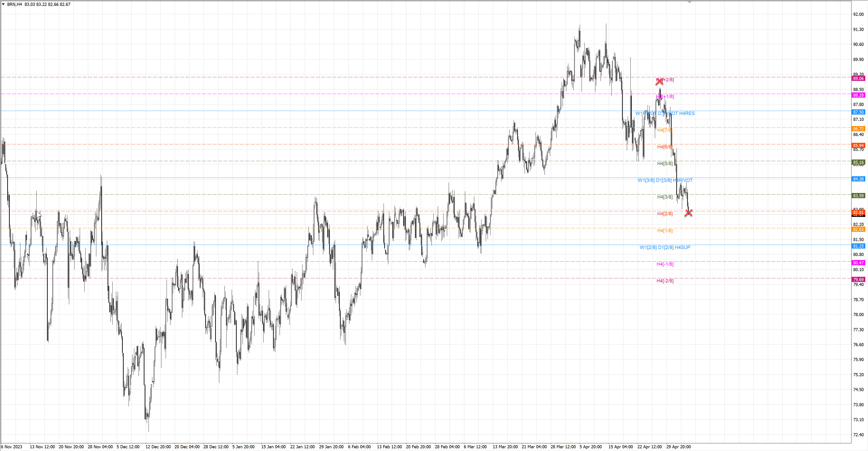Click the W1PIVOT D1PIVOT H4RES label
Image resolution: width=868 pixels, height=451 pixels.
[x=665, y=113]
